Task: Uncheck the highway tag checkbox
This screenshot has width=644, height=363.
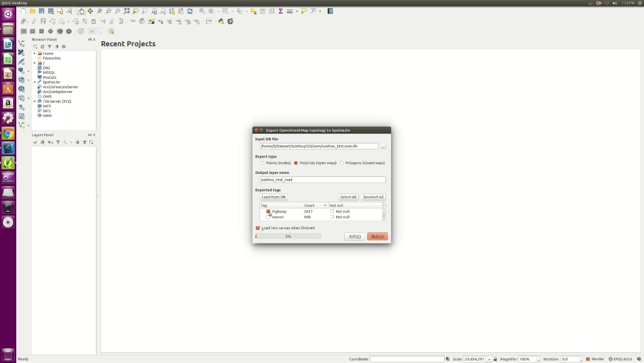Action: [268, 211]
